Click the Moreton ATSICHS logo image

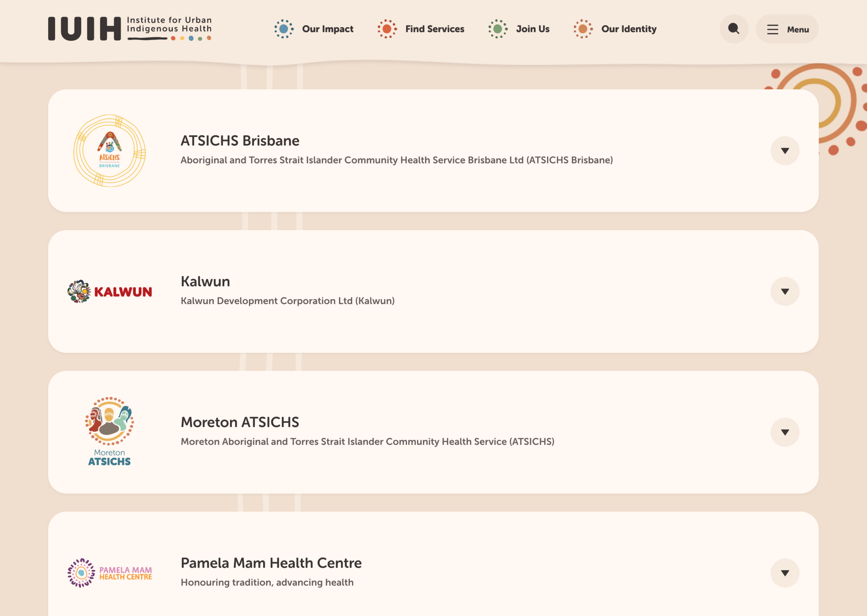pos(110,432)
